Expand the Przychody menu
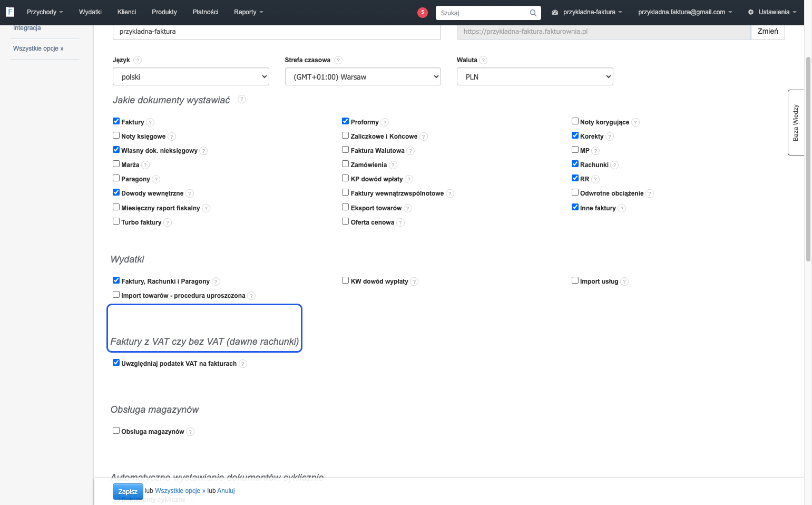Viewport: 812px width, 505px height. pos(45,12)
